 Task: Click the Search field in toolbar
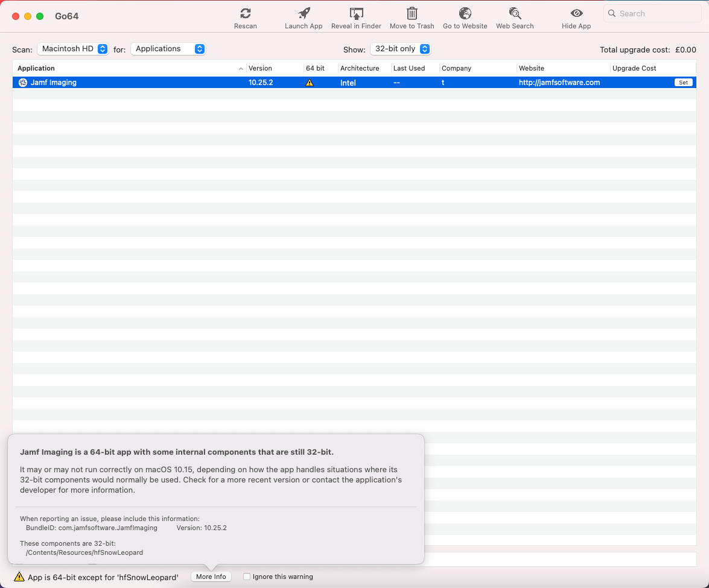point(652,13)
